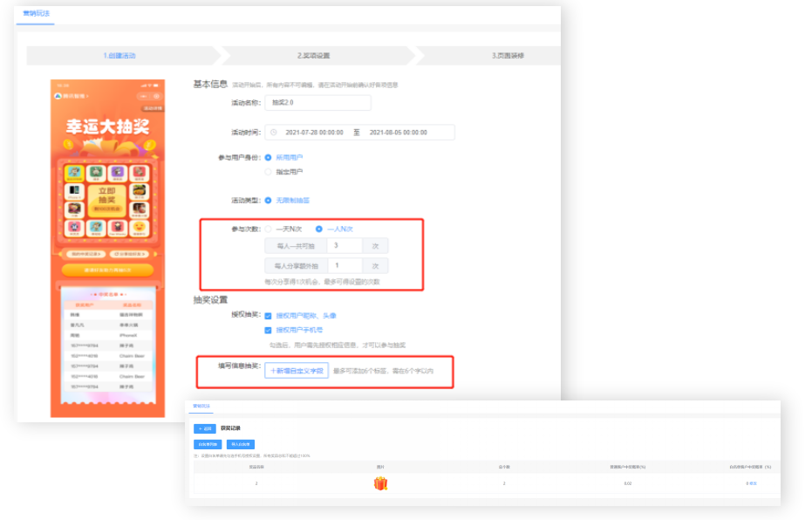Edit the 活动名称 field containing 抽奖2.0

tap(318, 103)
